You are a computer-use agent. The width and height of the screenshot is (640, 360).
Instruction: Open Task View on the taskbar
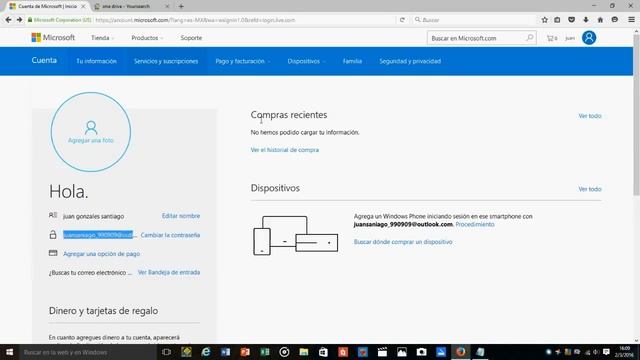(166, 352)
